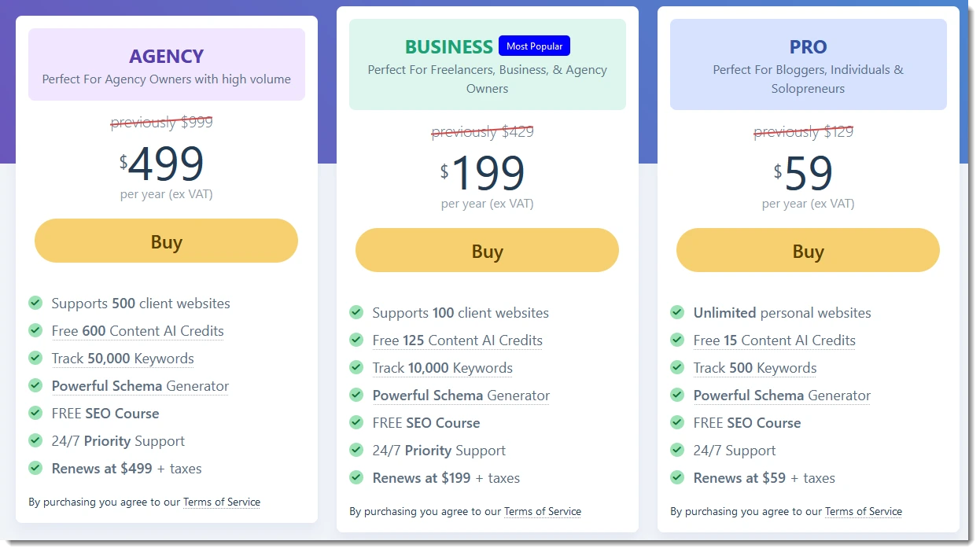Click the Buy button for Business plan
This screenshot has height=552, width=980.
(x=487, y=250)
